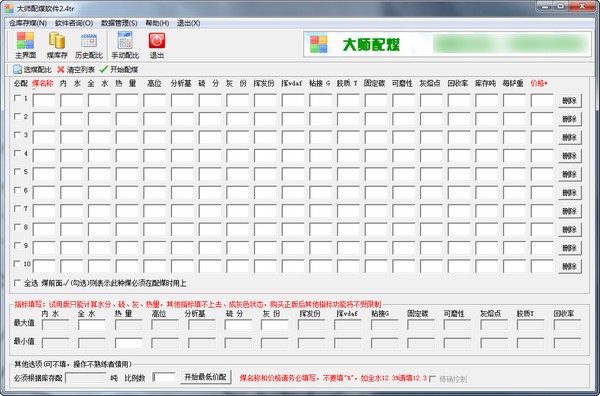Click 删除 button for row 1
Image resolution: width=600 pixels, height=396 pixels.
tap(570, 101)
